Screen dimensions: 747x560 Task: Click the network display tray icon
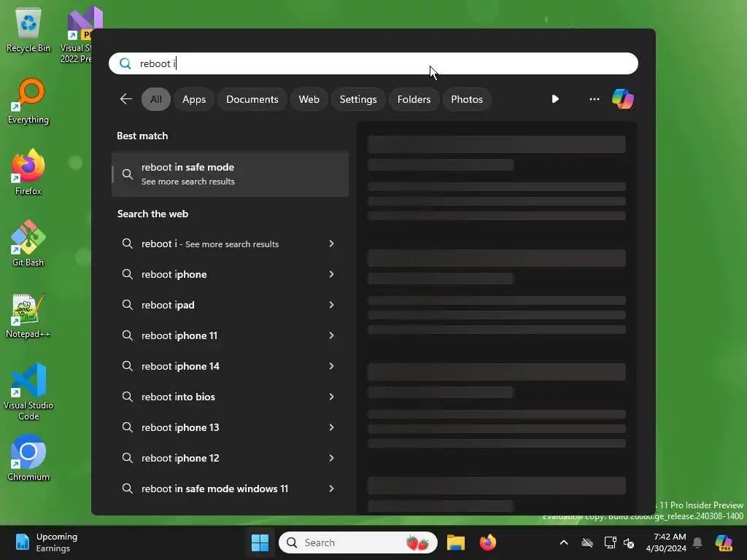(x=610, y=542)
